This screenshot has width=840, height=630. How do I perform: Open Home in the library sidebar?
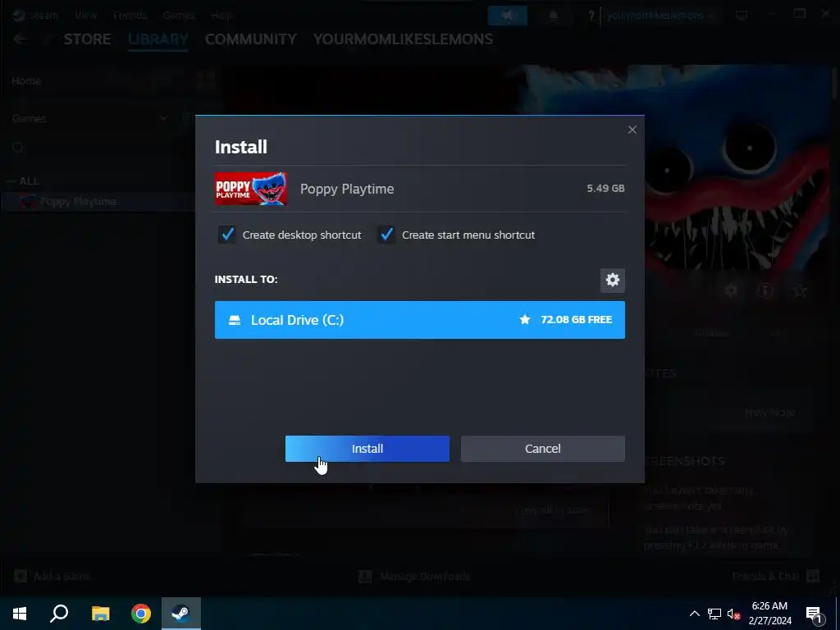tap(26, 81)
